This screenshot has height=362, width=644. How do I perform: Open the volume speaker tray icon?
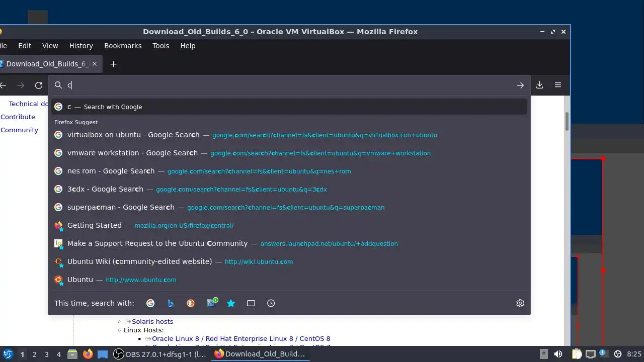[558, 354]
